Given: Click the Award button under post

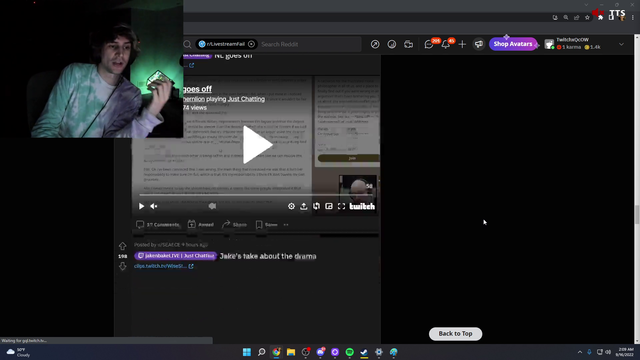Looking at the screenshot, I should 201,224.
